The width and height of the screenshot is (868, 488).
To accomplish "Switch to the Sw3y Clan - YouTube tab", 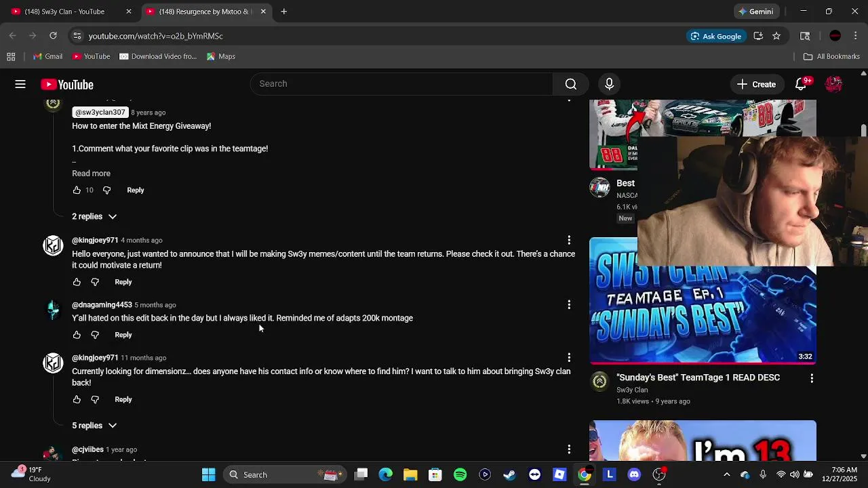I will pyautogui.click(x=71, y=12).
